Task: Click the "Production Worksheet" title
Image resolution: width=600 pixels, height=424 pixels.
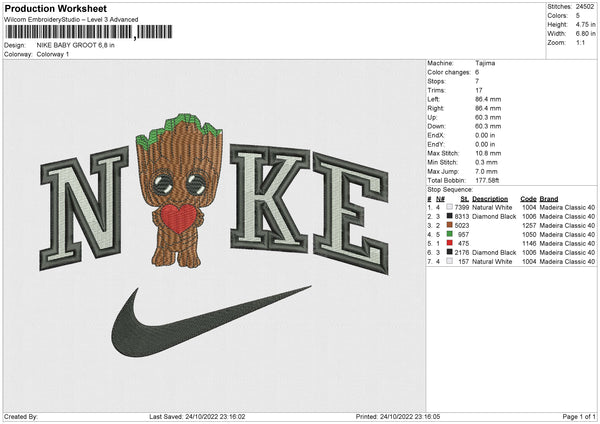Action: 55,8
